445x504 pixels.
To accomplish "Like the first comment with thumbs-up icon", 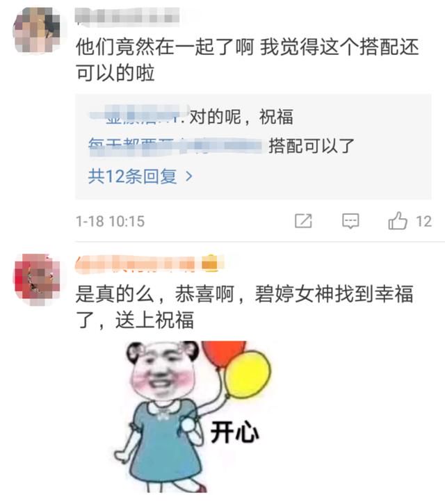I will pos(398,220).
